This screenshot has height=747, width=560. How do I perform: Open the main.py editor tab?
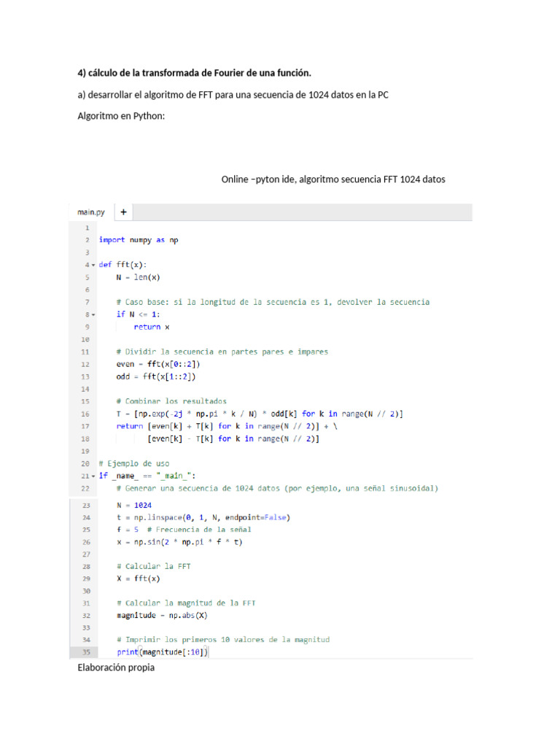click(91, 212)
